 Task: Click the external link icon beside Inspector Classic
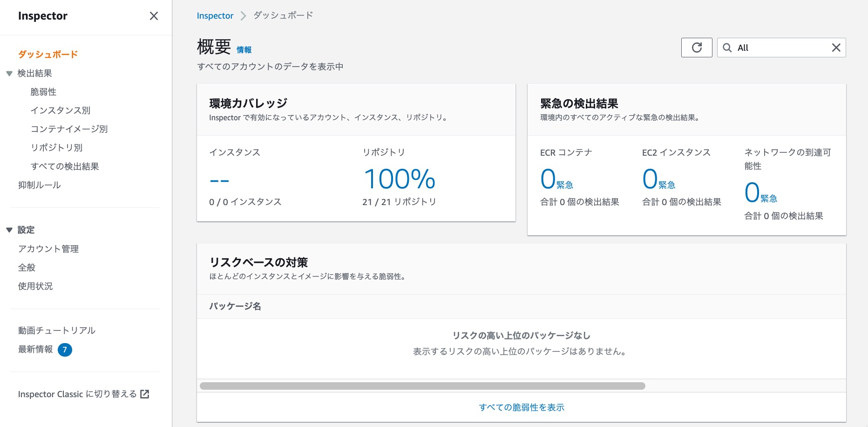145,394
